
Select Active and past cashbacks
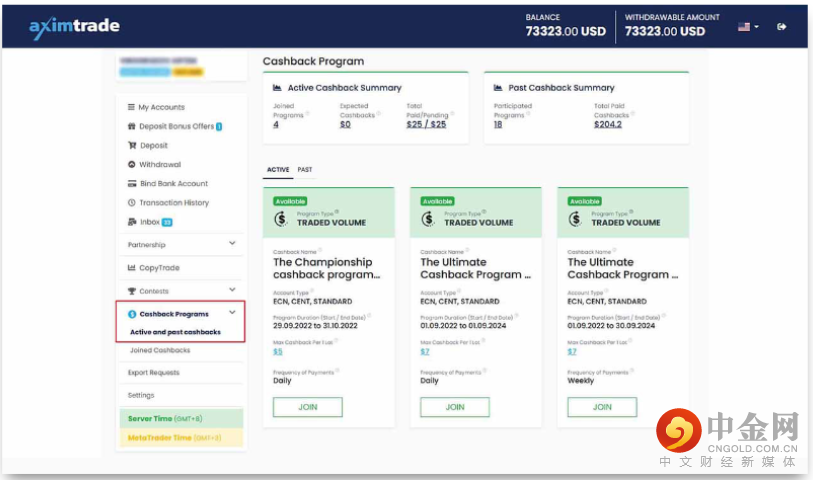coord(175,332)
